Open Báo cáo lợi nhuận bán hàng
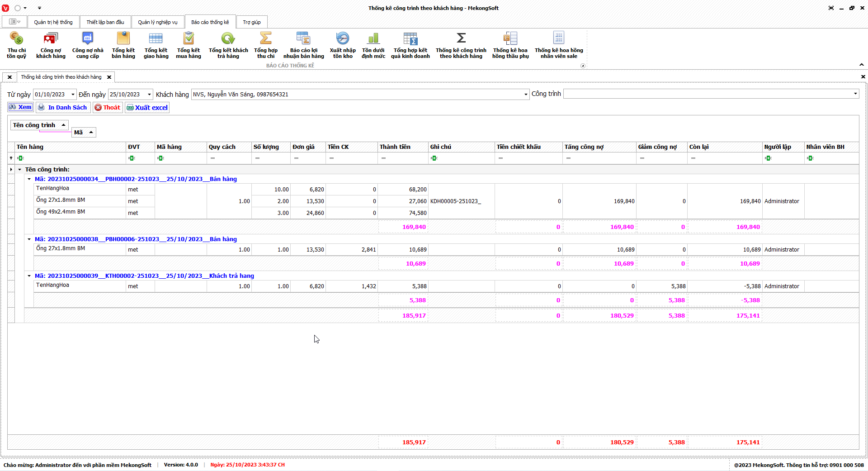 point(303,45)
